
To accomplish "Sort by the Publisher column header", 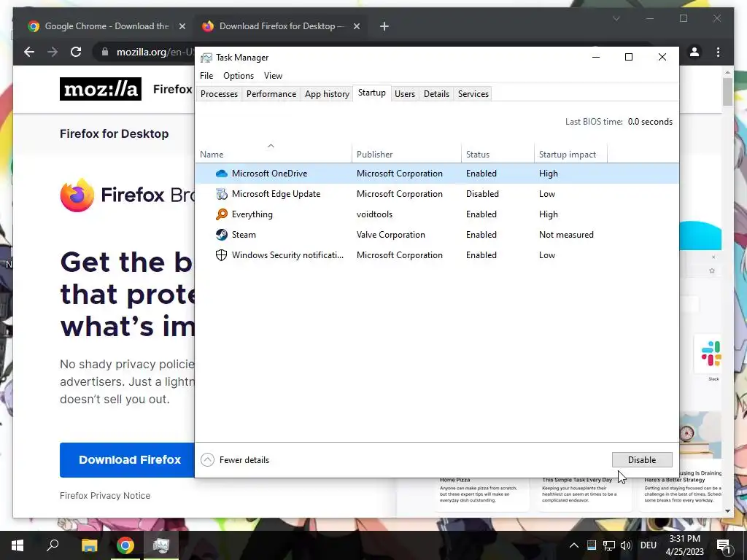I will pos(406,155).
